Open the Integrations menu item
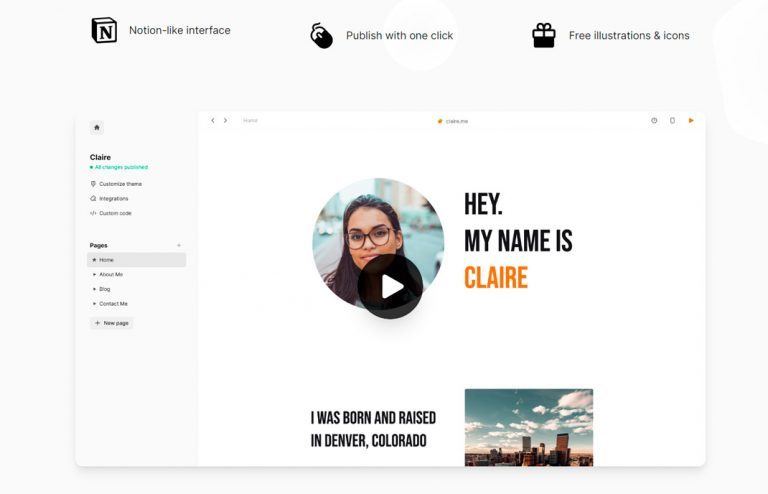768x494 pixels. tap(113, 198)
